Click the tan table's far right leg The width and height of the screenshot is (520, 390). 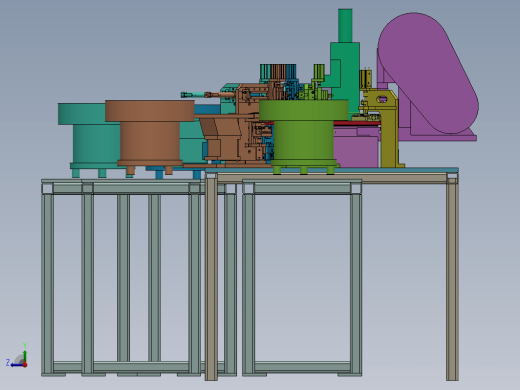point(452,279)
